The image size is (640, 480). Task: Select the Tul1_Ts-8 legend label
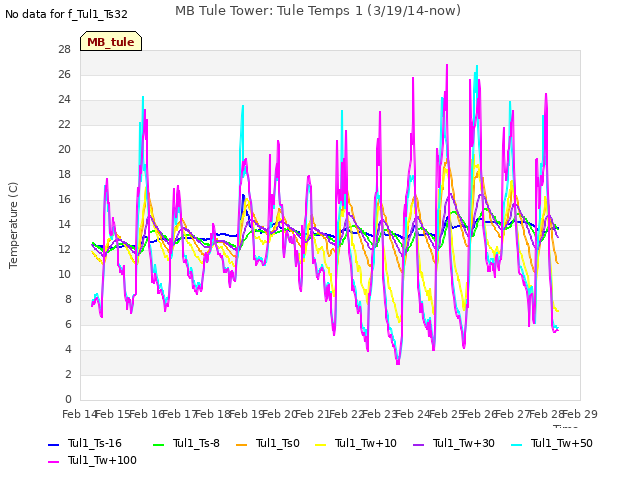point(196,444)
